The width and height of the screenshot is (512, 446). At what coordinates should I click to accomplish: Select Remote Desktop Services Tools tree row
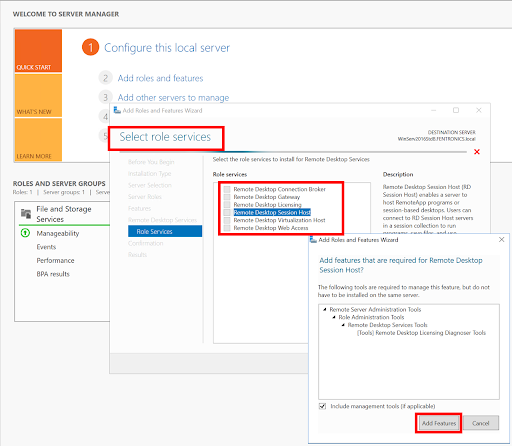[x=387, y=325]
